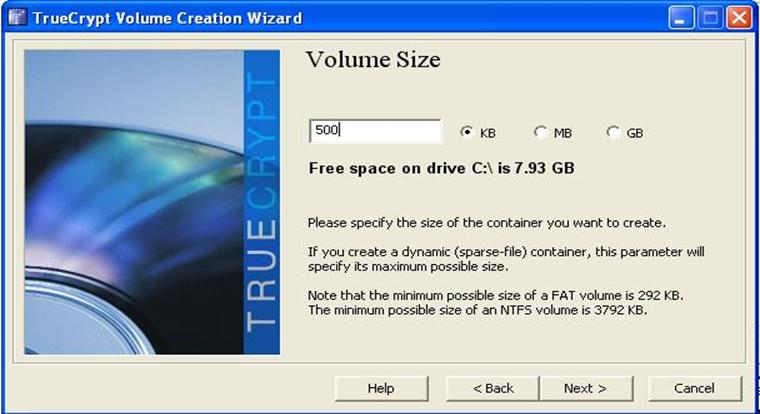Go back to the previous wizard step
The width and height of the screenshot is (760, 414).
(492, 388)
